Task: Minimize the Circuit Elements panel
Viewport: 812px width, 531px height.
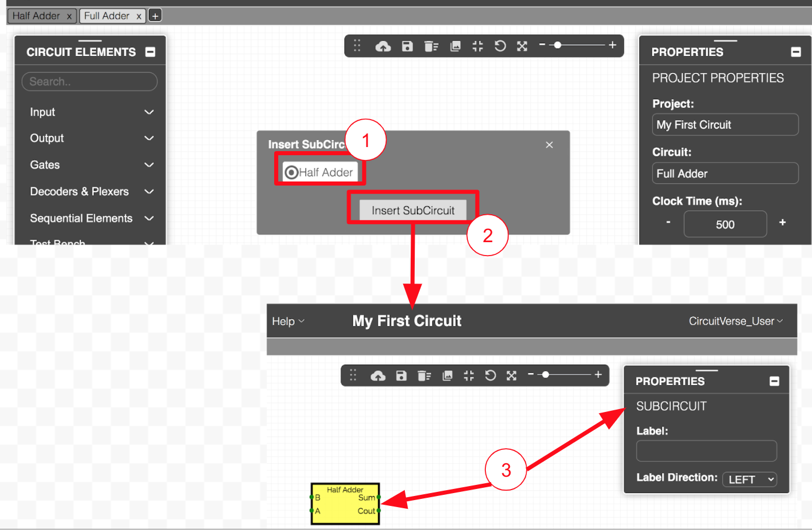Action: pos(150,52)
